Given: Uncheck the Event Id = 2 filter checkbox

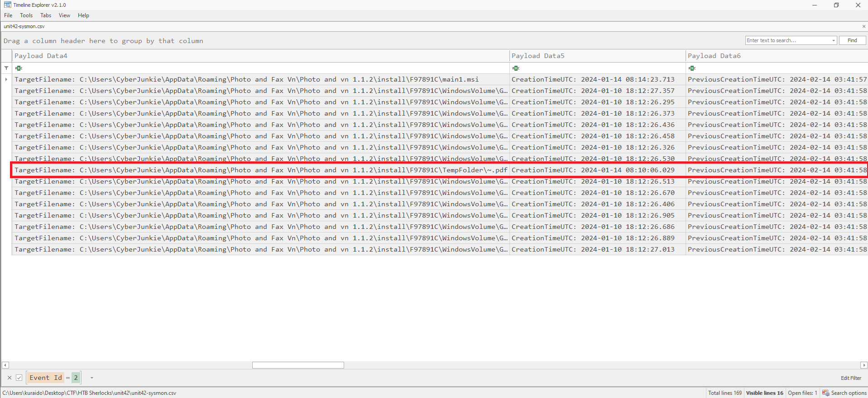Looking at the screenshot, I should pos(19,378).
